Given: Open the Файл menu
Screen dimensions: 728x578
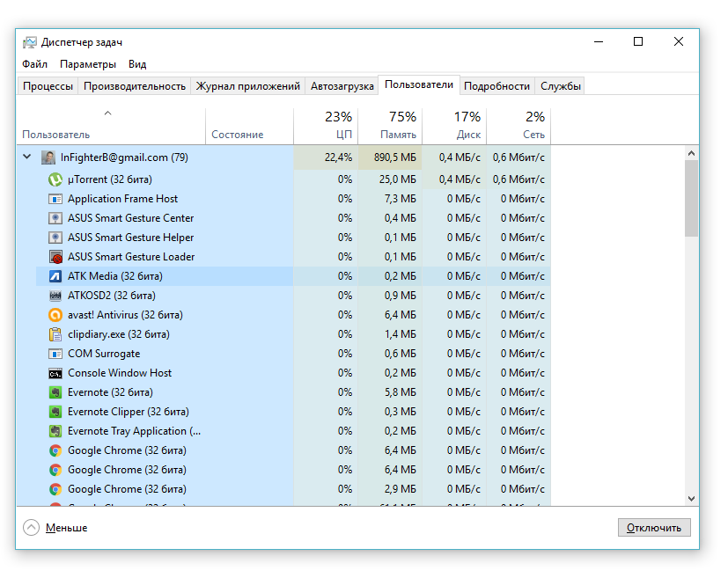Looking at the screenshot, I should [34, 64].
